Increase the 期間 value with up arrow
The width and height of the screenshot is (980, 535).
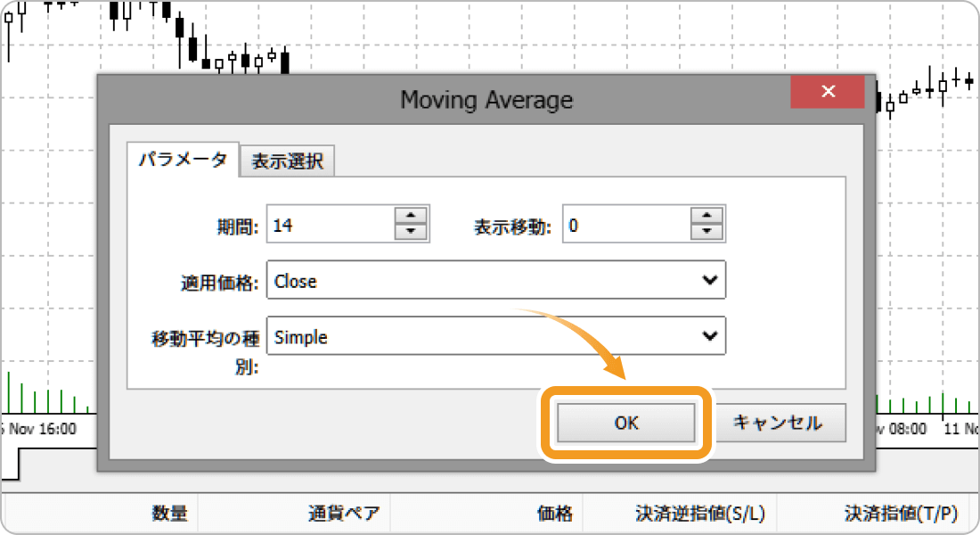pos(411,216)
